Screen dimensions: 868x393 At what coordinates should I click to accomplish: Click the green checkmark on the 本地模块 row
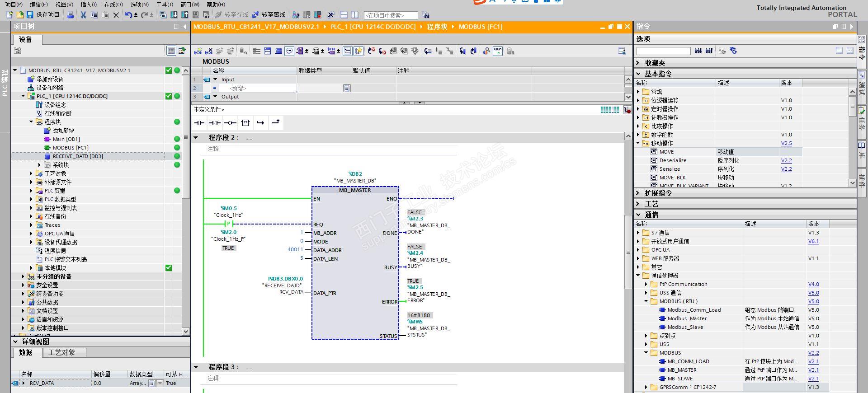tap(169, 268)
